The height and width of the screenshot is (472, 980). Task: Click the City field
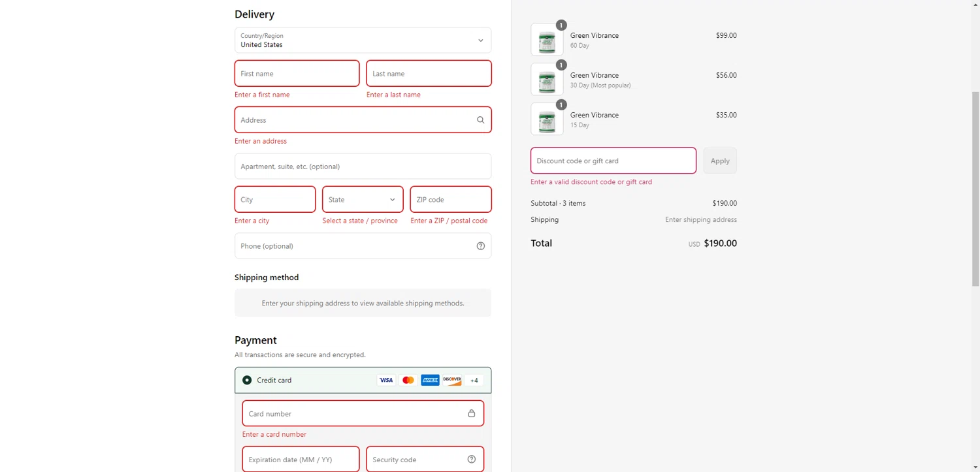click(275, 200)
